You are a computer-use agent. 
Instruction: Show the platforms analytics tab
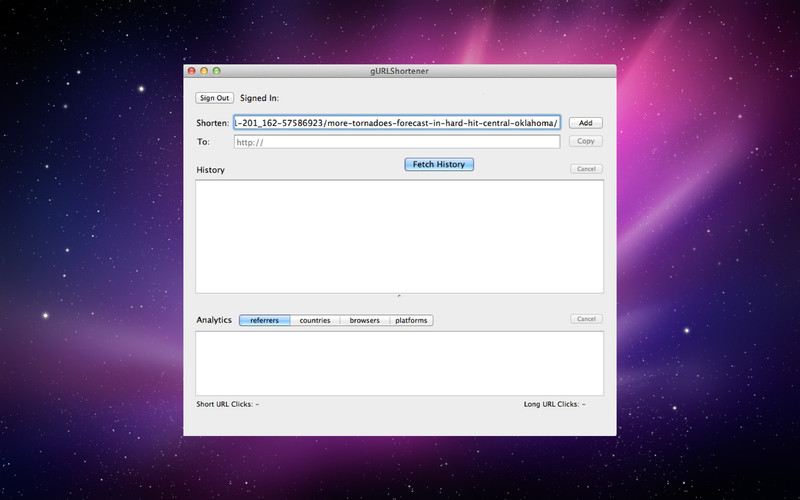(411, 320)
